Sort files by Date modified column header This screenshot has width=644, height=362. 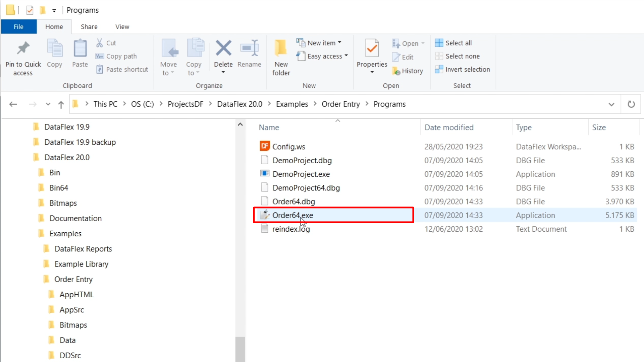click(x=449, y=127)
